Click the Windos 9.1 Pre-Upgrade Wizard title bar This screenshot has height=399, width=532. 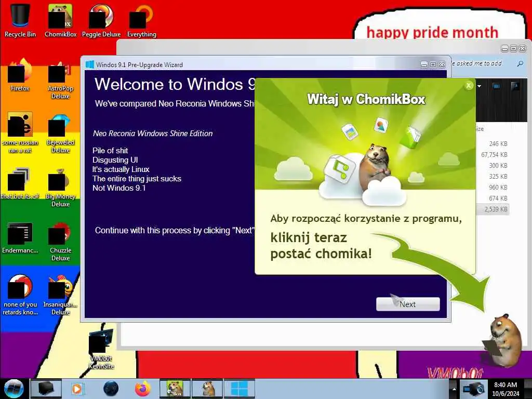coord(251,64)
